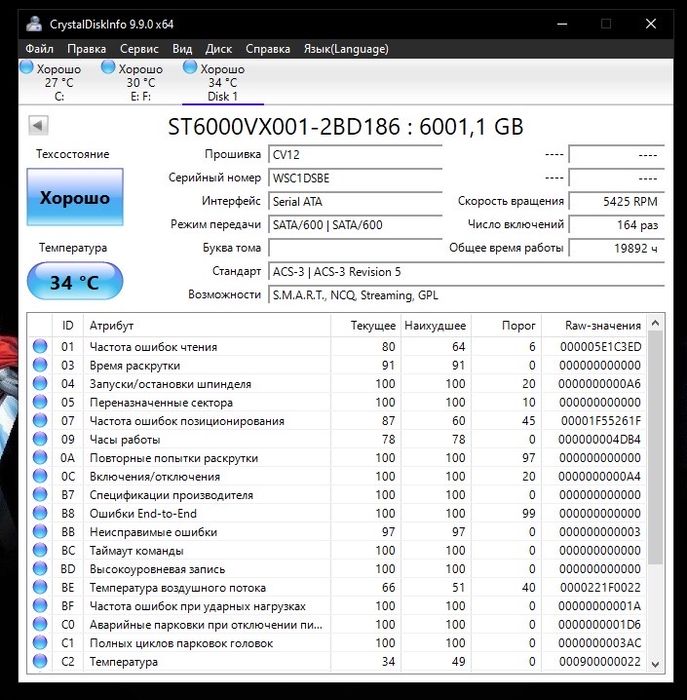
Task: Select the Частота ошибок чтения row
Action: tap(337, 346)
